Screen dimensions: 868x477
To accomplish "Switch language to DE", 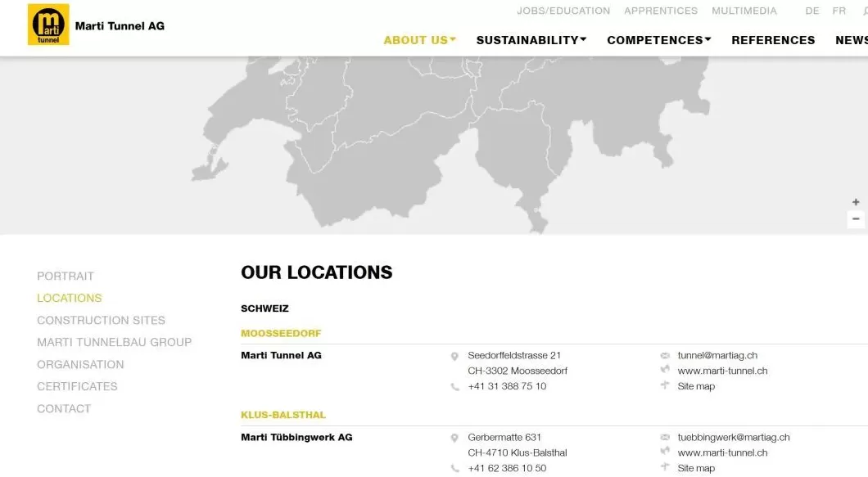I will (x=812, y=11).
